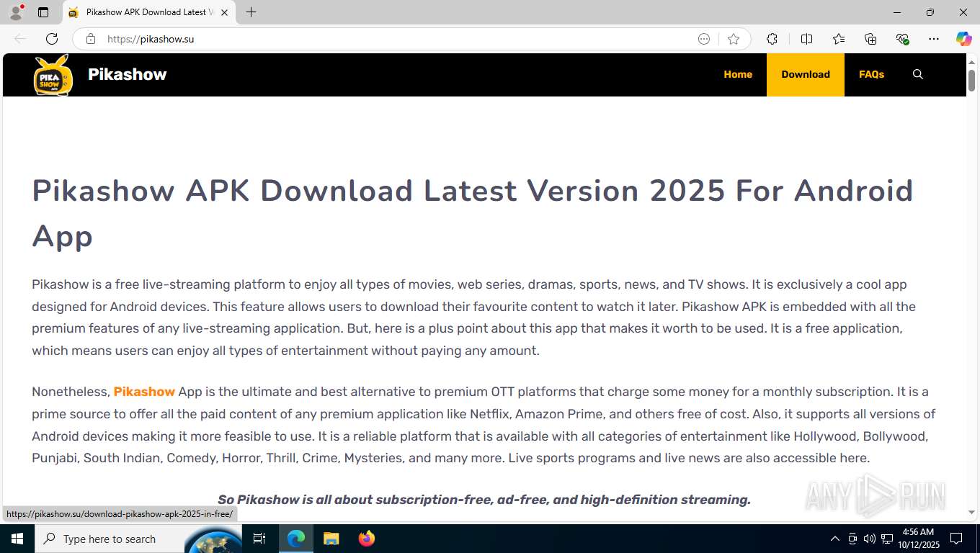Open the site search magnifier icon

point(917,74)
